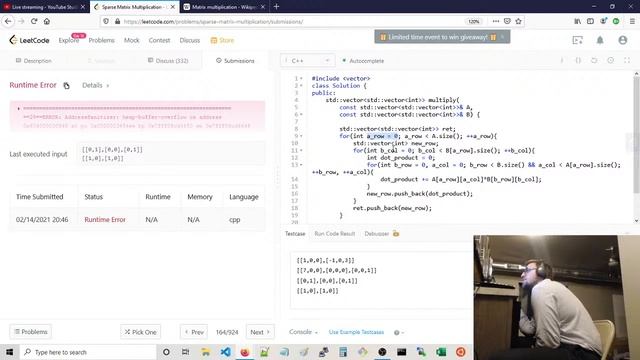Open the Discuss (332) tab
The height and width of the screenshot is (360, 640).
(x=168, y=61)
